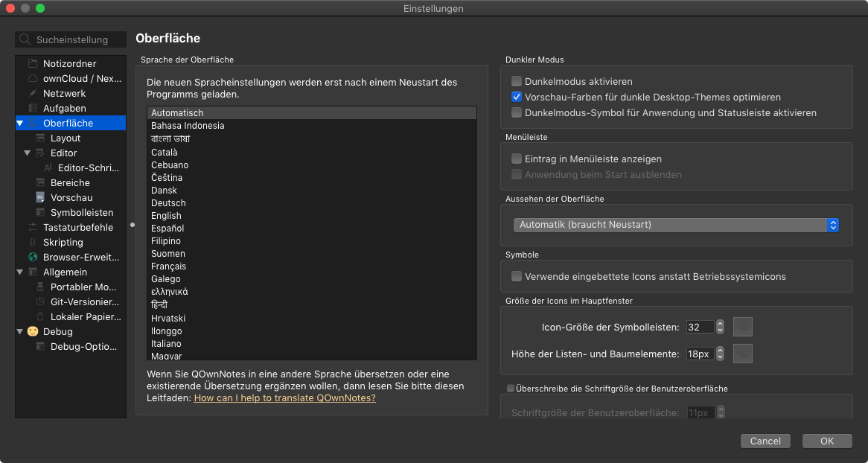Click the Git-Versionierung clock icon

click(40, 301)
